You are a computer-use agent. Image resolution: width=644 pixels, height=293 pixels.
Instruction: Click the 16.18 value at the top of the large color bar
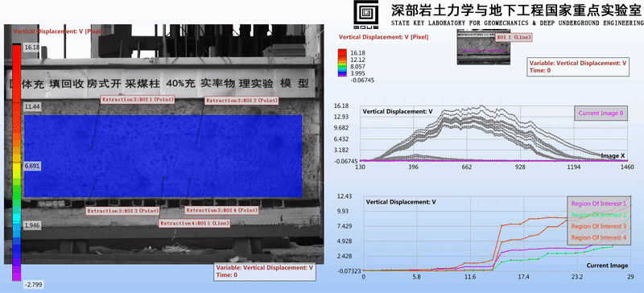click(x=31, y=47)
